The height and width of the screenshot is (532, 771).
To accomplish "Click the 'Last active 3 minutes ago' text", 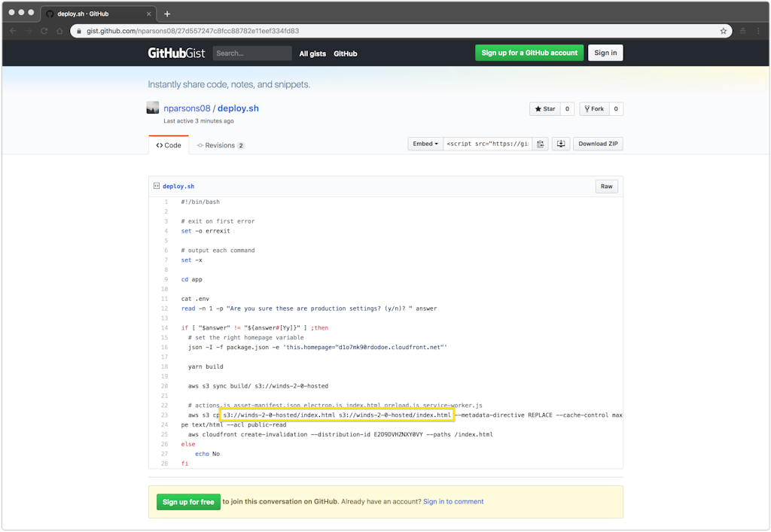I will (x=199, y=121).
